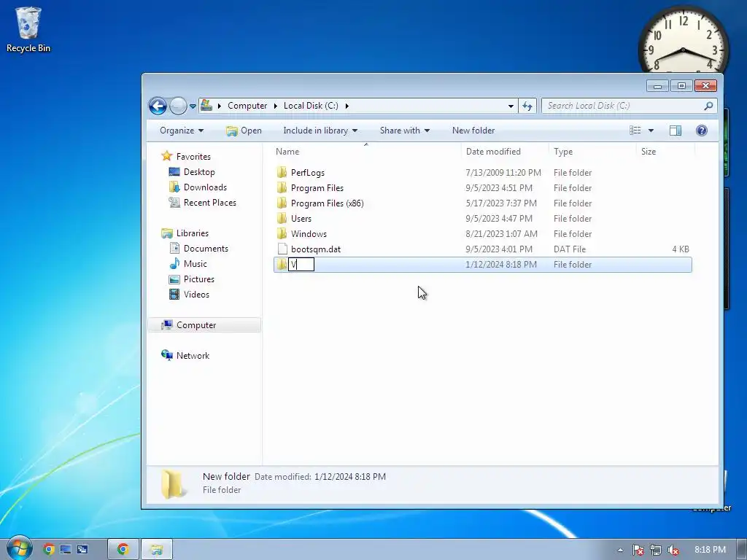Sort by the Size column header

tap(665, 152)
